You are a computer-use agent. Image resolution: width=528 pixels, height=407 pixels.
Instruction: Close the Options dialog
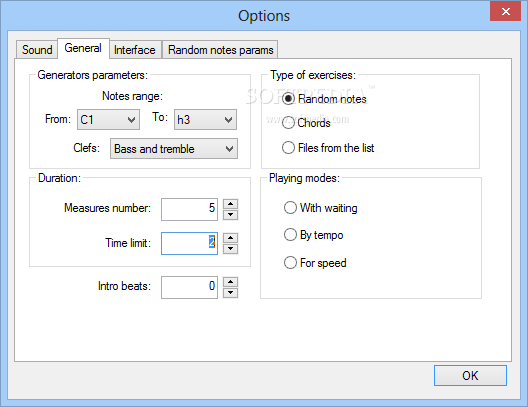click(x=505, y=11)
